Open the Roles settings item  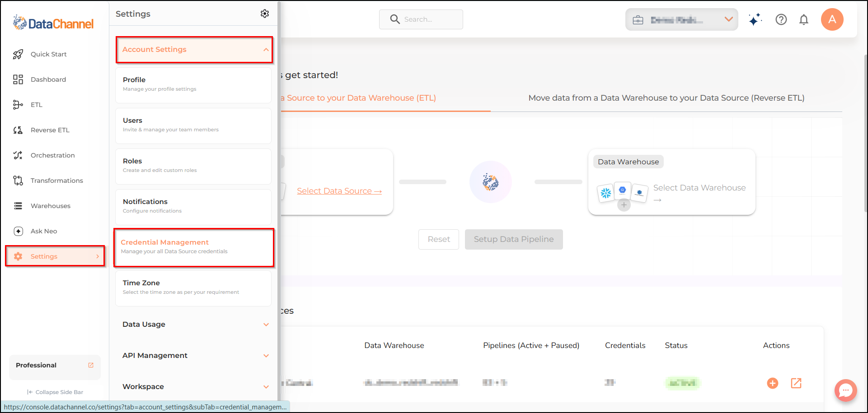193,167
